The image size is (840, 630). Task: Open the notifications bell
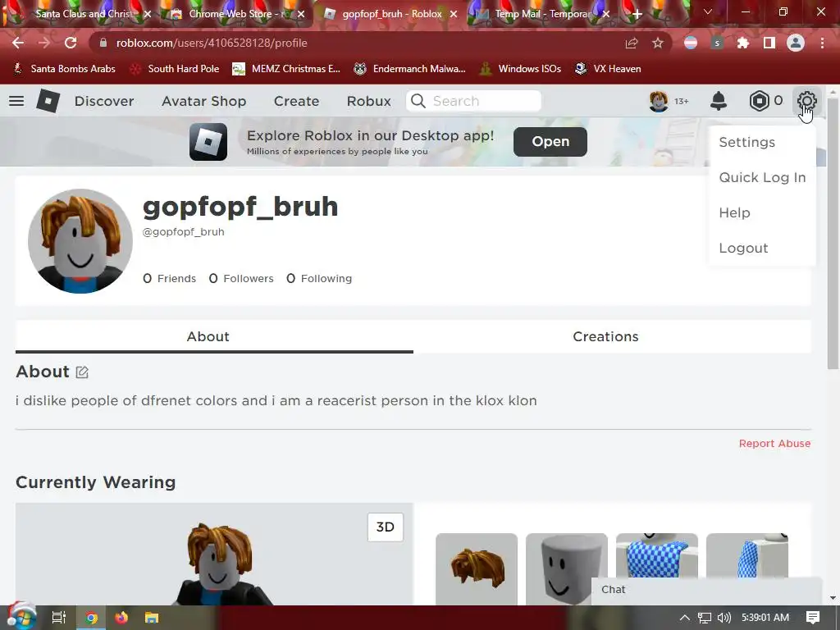point(719,101)
